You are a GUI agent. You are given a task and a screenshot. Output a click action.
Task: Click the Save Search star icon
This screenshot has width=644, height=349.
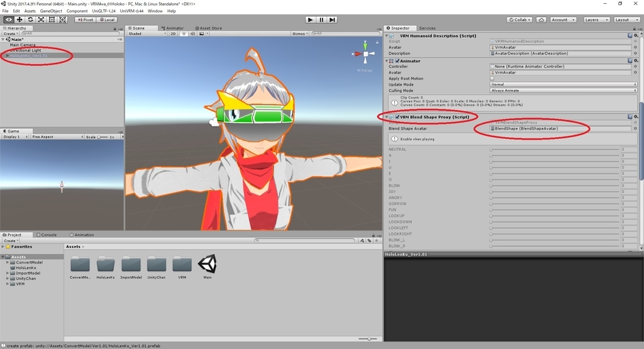[376, 241]
